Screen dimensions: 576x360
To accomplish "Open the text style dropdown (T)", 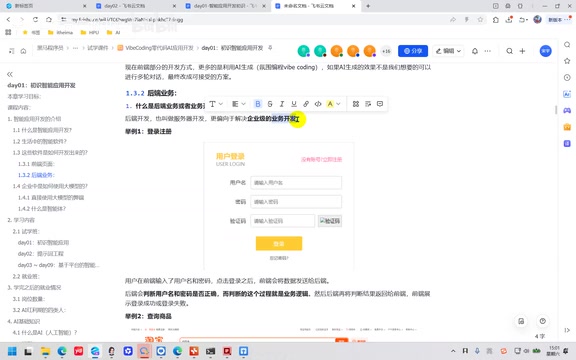I will coord(216,104).
